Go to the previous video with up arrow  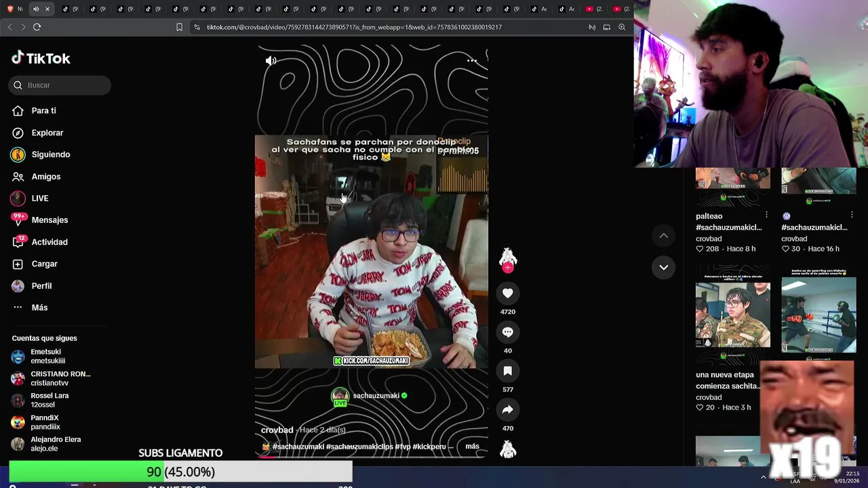click(664, 236)
